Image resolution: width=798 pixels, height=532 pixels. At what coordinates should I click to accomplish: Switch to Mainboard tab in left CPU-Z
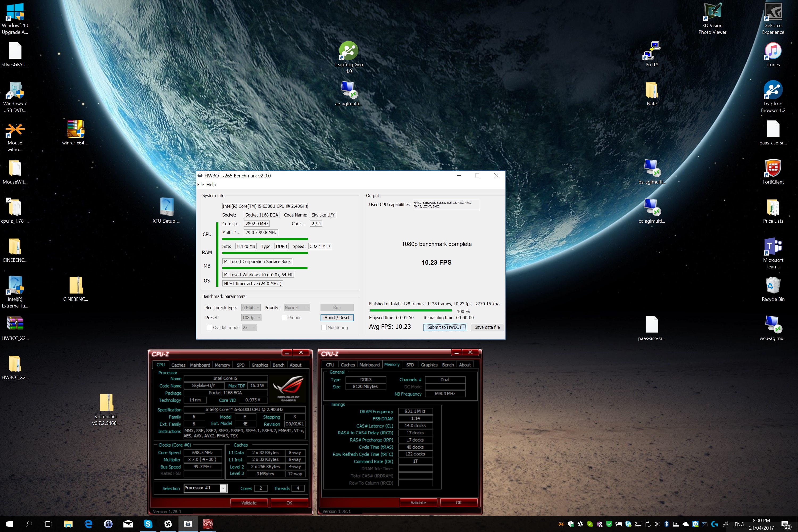click(200, 365)
